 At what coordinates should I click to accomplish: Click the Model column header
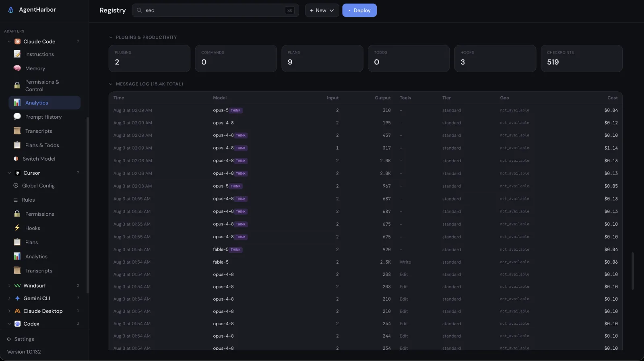tap(220, 98)
